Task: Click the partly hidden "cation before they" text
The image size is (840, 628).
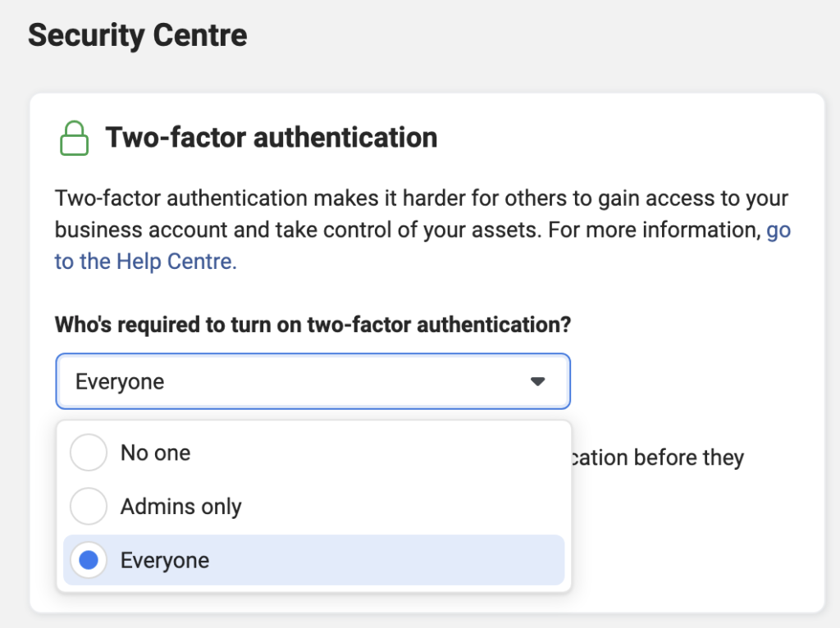Action: coord(658,457)
